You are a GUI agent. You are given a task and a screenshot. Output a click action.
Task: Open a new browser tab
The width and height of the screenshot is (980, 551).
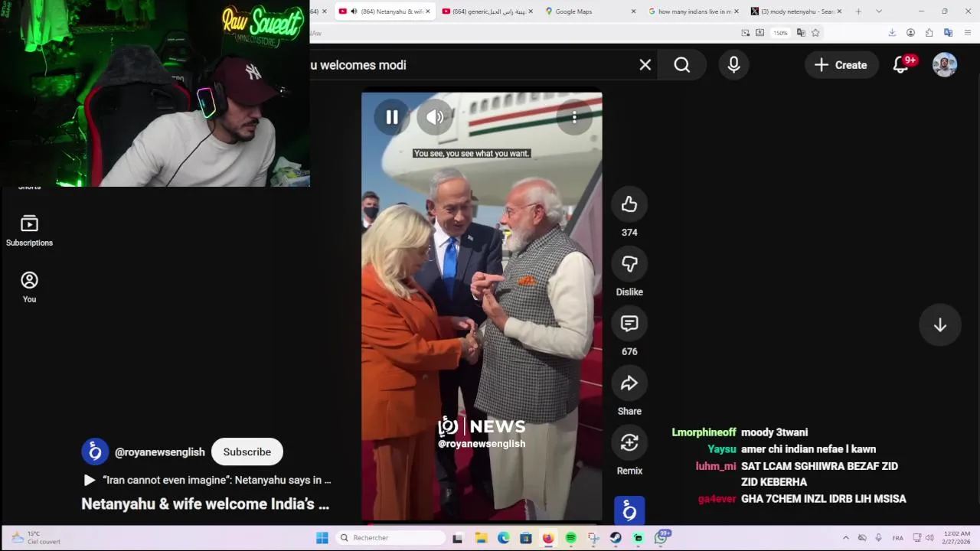click(858, 11)
